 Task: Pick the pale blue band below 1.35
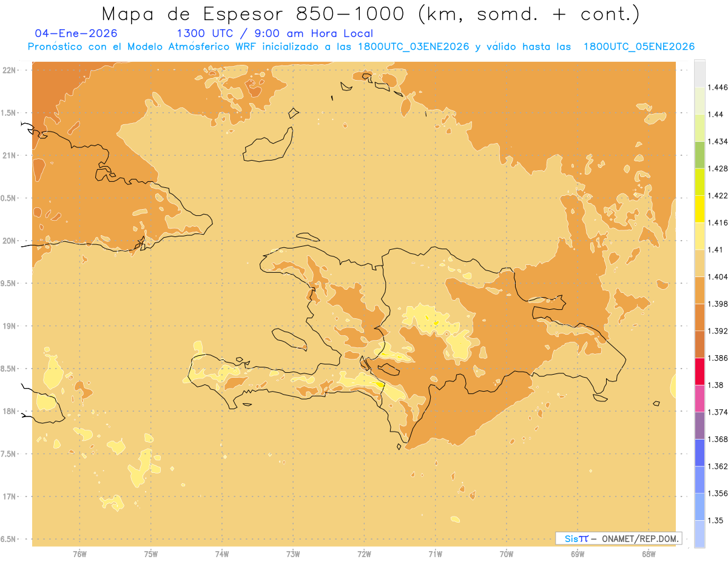[x=699, y=534]
